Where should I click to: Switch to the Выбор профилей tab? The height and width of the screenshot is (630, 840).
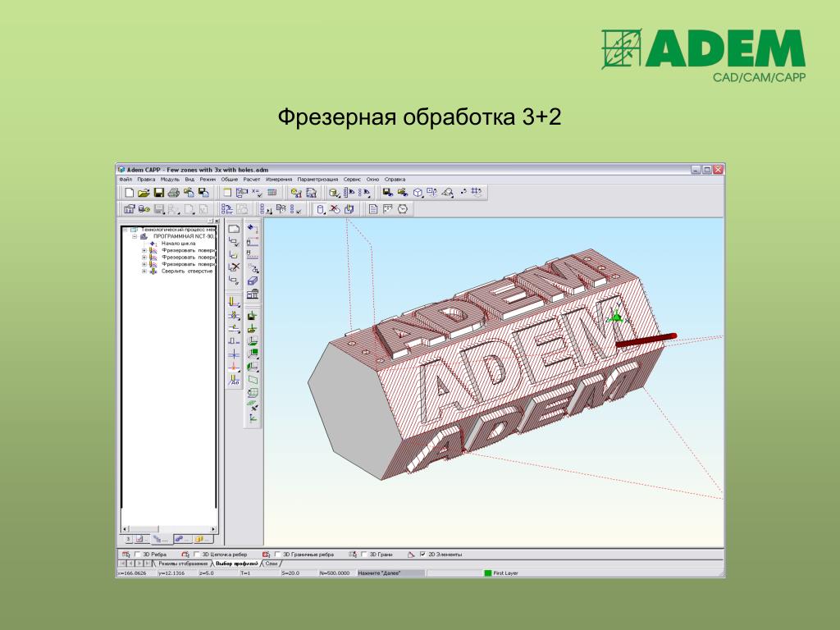(237, 564)
